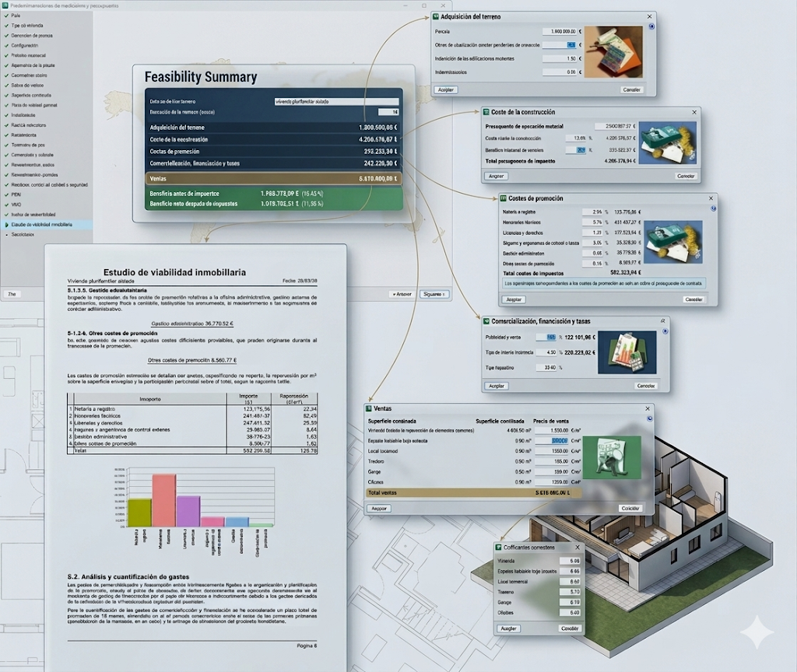797x672 pixels.
Task: Click the Publicidad y venta percentage field
Action: tap(547, 338)
